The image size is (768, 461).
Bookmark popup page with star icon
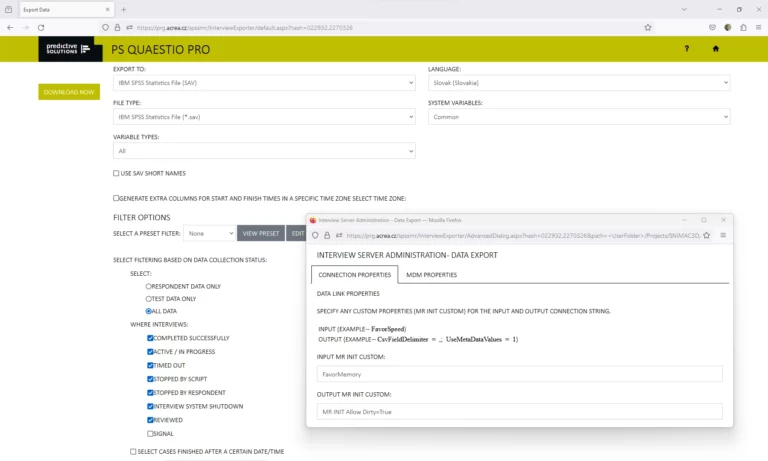coord(706,235)
